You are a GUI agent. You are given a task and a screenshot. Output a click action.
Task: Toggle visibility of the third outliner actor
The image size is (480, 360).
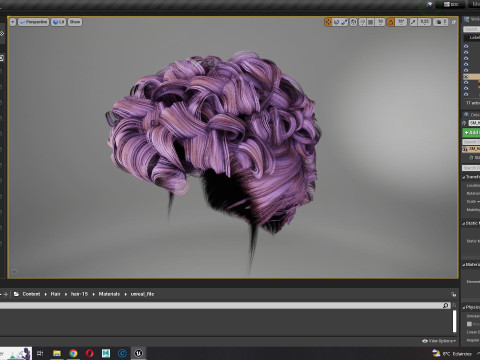pos(466,58)
